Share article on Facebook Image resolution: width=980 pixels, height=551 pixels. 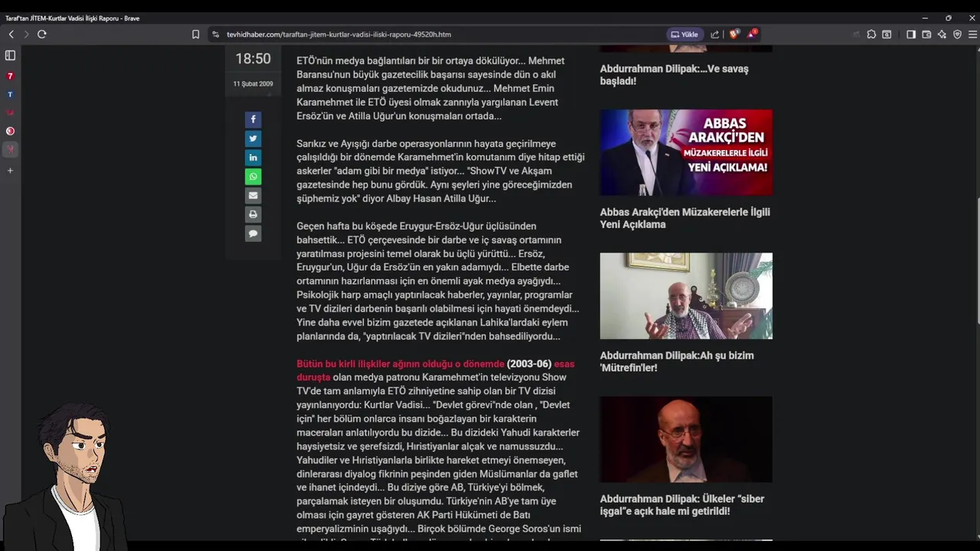pos(253,119)
